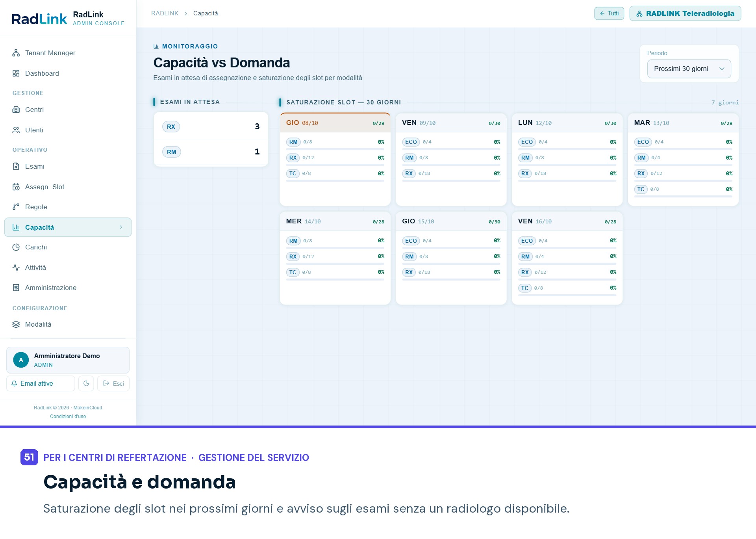This screenshot has width=756, height=539.
Task: Click the Dashboard grid icon
Action: pos(16,73)
